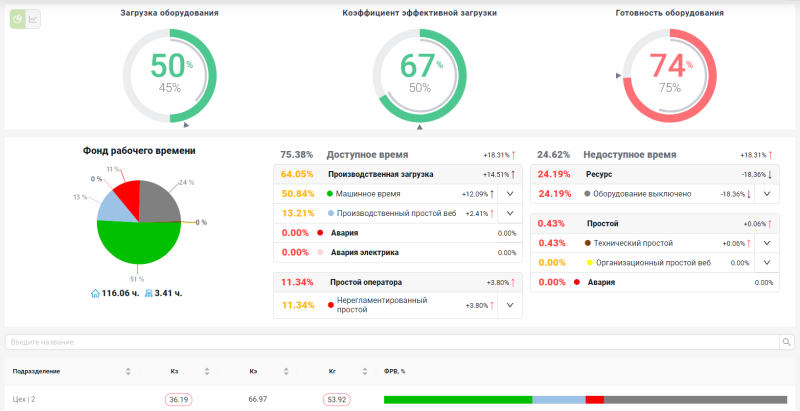Expand Производственный простой веб row
The height and width of the screenshot is (411, 800).
pos(510,213)
